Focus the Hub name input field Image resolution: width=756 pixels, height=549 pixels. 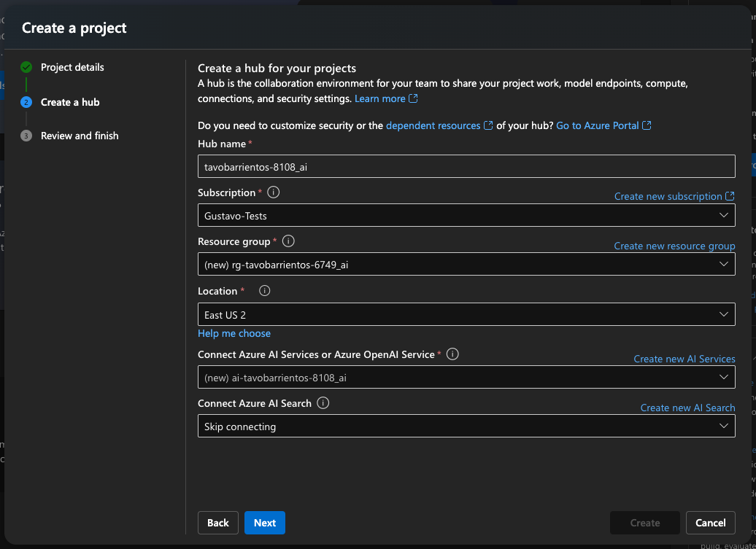466,166
